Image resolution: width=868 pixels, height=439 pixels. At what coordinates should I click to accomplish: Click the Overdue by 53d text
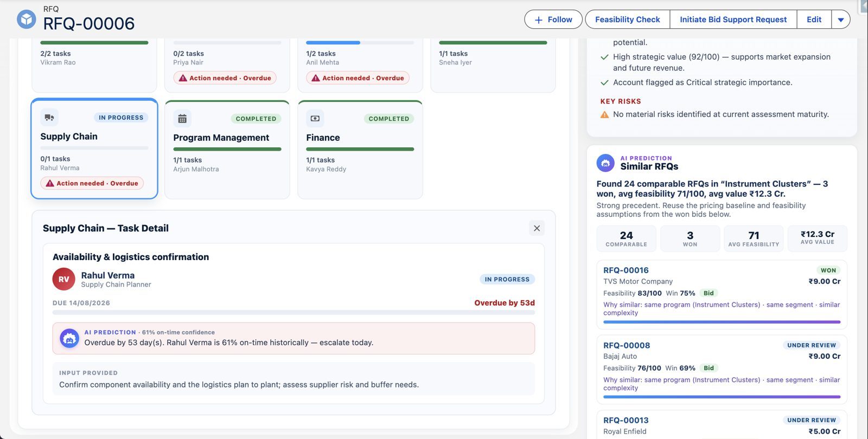(x=505, y=303)
